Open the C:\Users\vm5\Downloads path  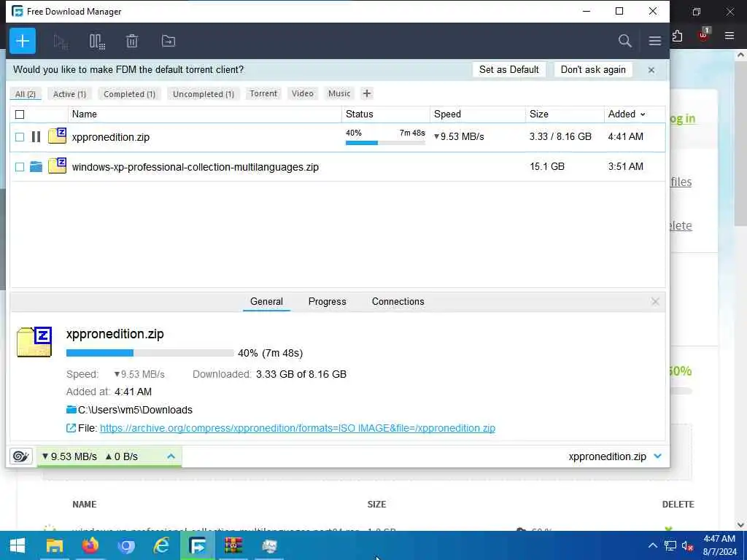135,410
